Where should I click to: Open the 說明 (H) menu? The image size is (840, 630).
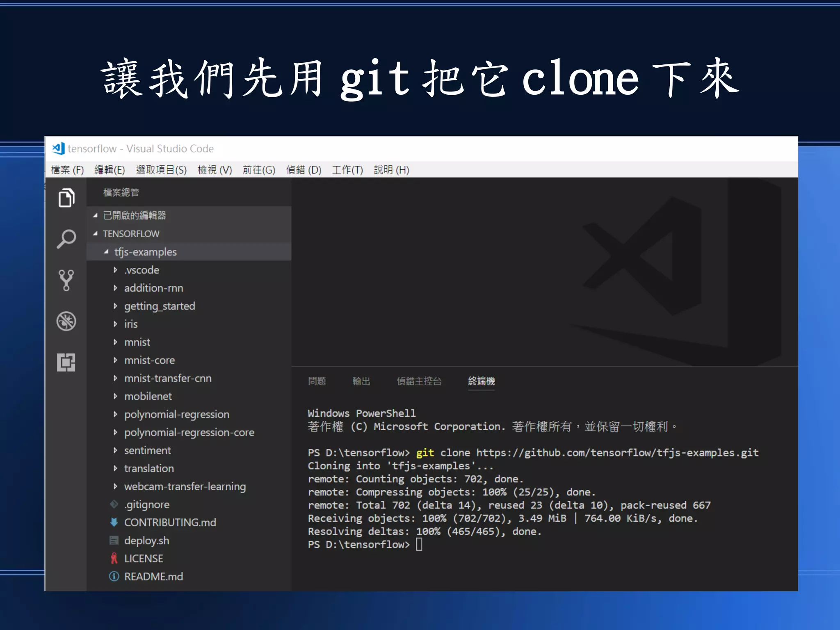pos(391,170)
